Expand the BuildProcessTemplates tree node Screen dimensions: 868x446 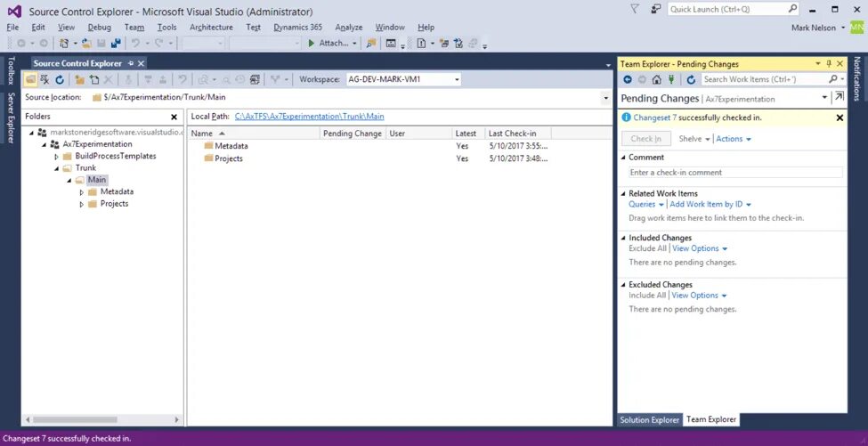click(x=56, y=157)
